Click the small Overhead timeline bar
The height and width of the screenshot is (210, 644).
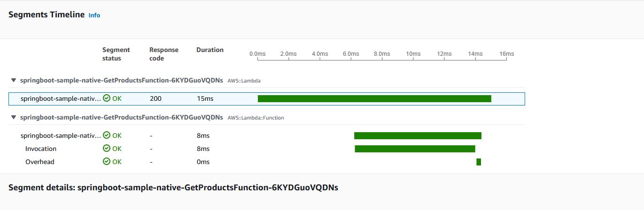pyautogui.click(x=479, y=162)
